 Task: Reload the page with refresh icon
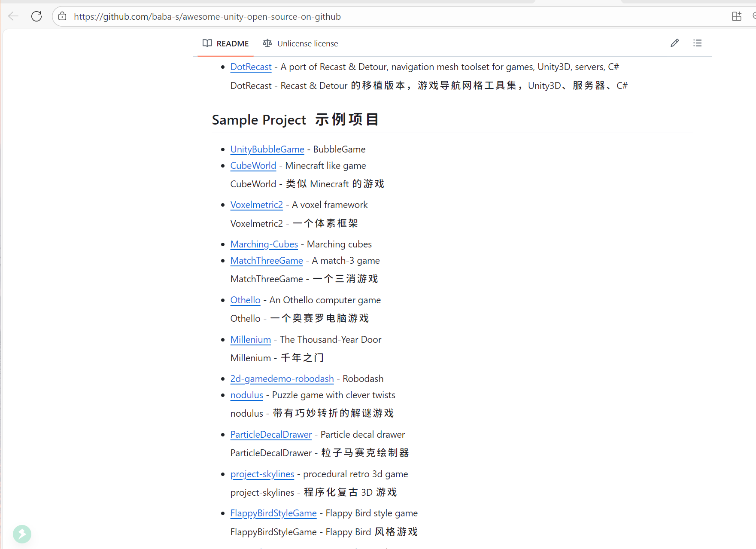[36, 16]
